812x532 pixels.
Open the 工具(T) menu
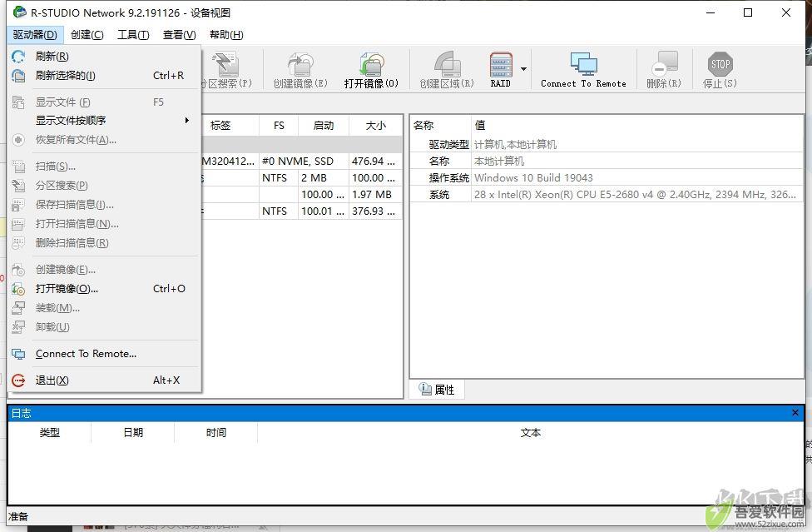click(x=133, y=35)
